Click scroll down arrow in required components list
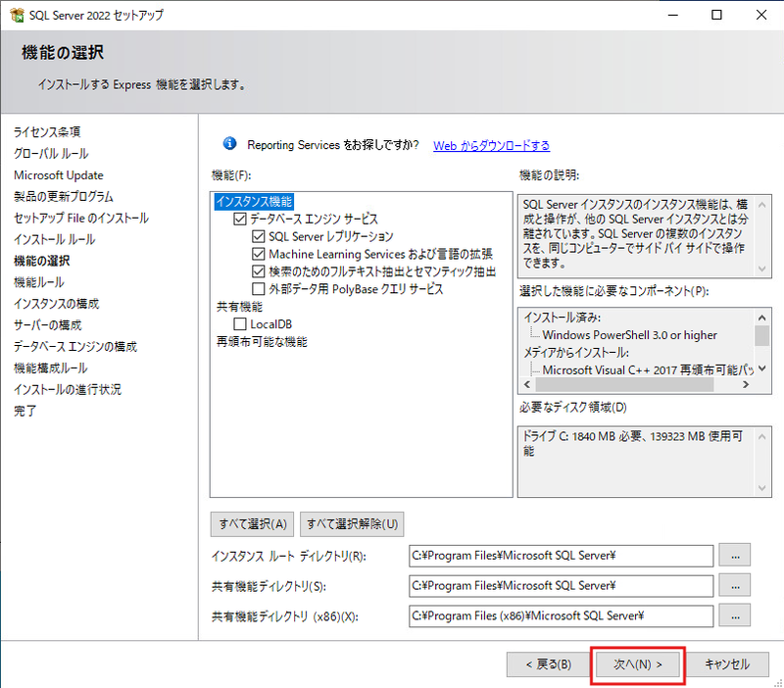 tap(762, 369)
